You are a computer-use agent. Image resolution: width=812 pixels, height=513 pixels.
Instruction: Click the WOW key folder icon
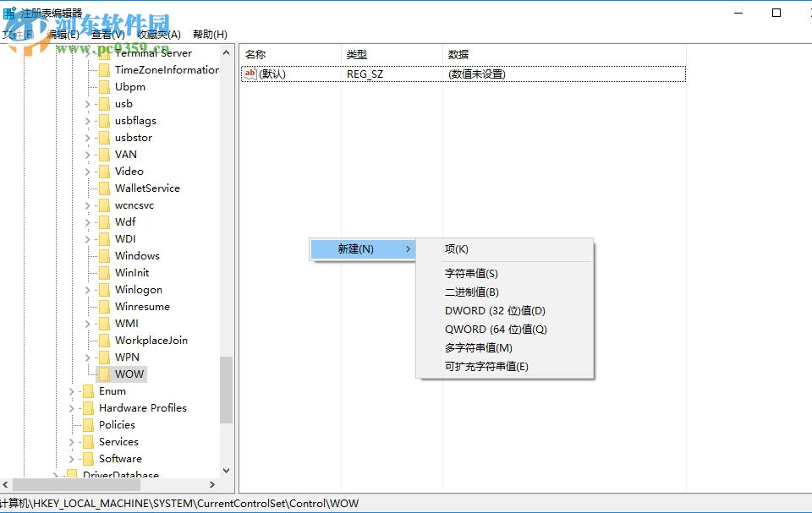(x=102, y=374)
